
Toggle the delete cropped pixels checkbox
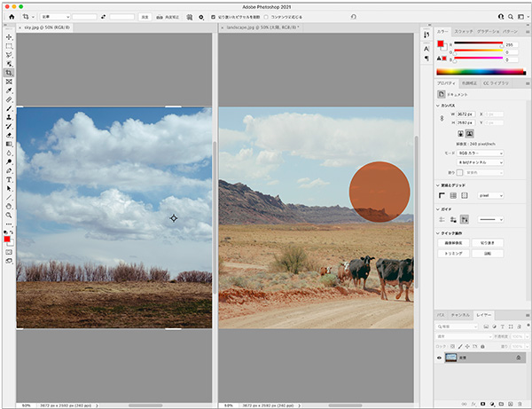[x=213, y=17]
